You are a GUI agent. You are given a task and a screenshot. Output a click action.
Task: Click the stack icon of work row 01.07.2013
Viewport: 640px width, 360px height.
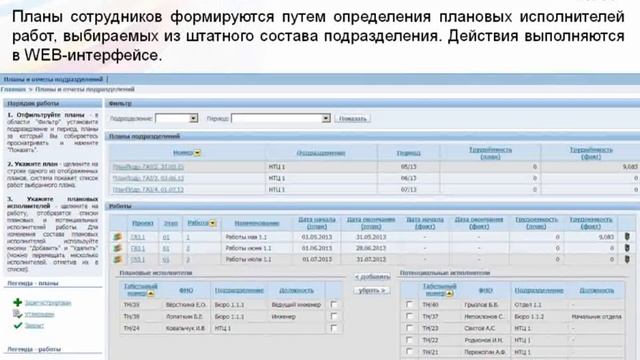coord(118,260)
